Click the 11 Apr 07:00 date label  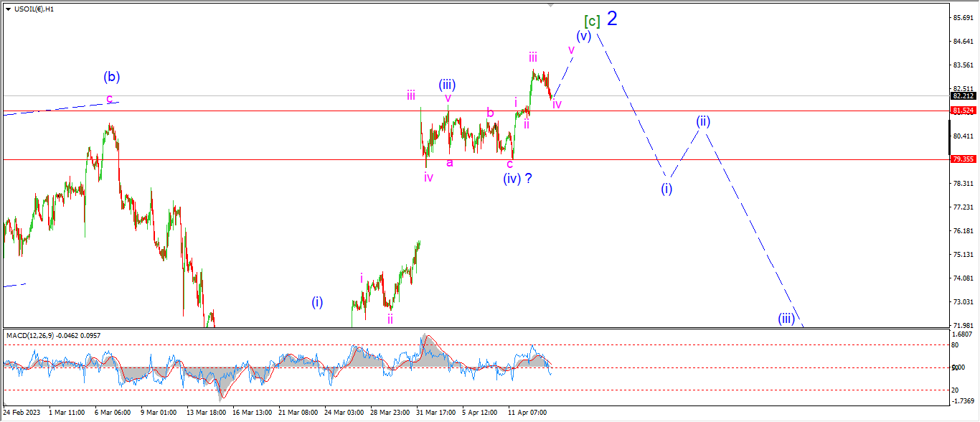click(x=527, y=413)
